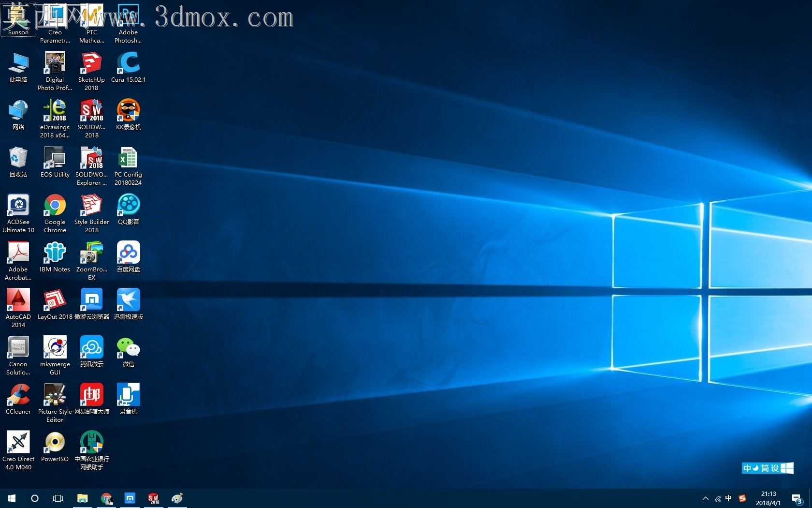Select the Cura 15.02.1 desktop shortcut
This screenshot has height=508, width=812.
tap(128, 67)
